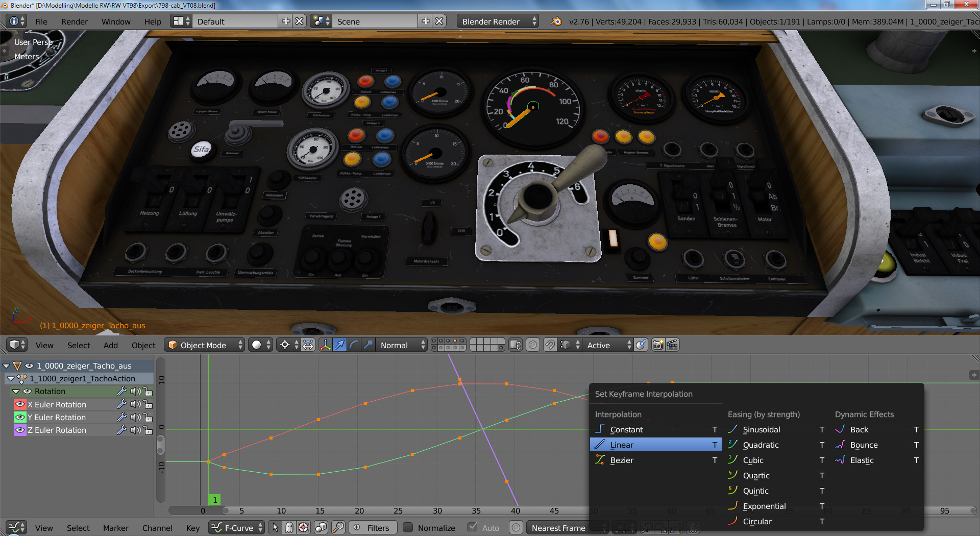980x536 pixels.
Task: Click the ghost curves icon in graph editor
Action: tap(289, 528)
